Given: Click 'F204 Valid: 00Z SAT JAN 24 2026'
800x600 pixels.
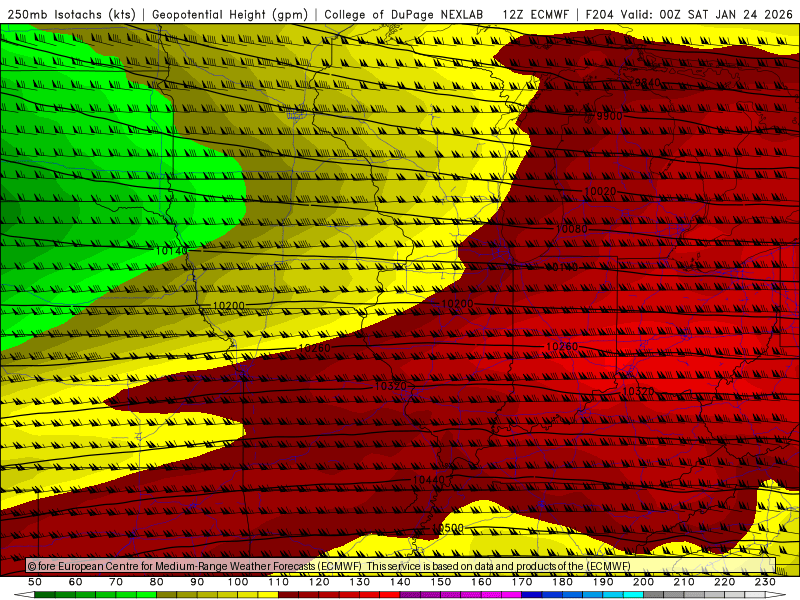Looking at the screenshot, I should [x=689, y=14].
